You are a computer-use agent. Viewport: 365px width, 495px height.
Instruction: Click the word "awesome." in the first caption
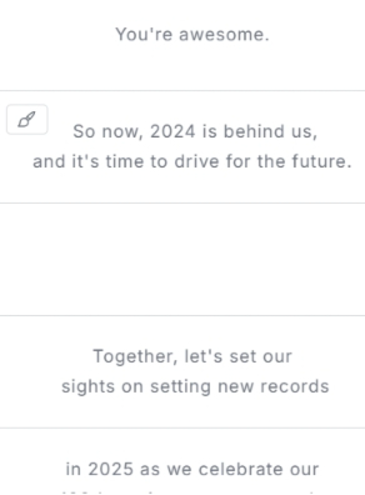[224, 34]
